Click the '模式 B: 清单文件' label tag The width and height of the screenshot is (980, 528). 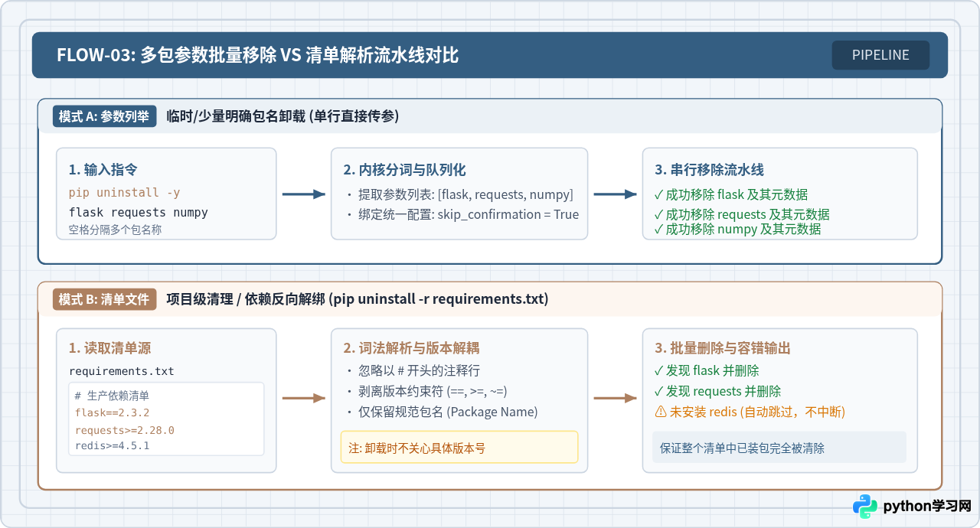(104, 299)
